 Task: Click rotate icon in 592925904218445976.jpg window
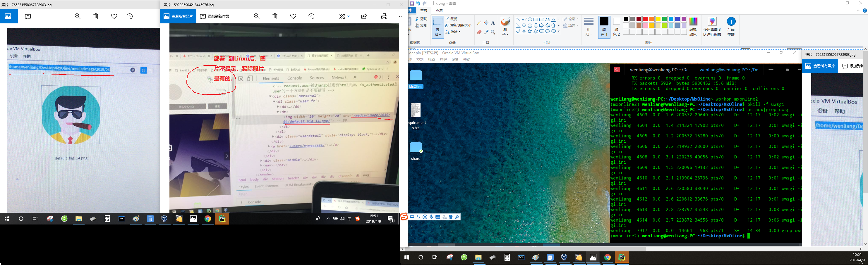(x=311, y=16)
